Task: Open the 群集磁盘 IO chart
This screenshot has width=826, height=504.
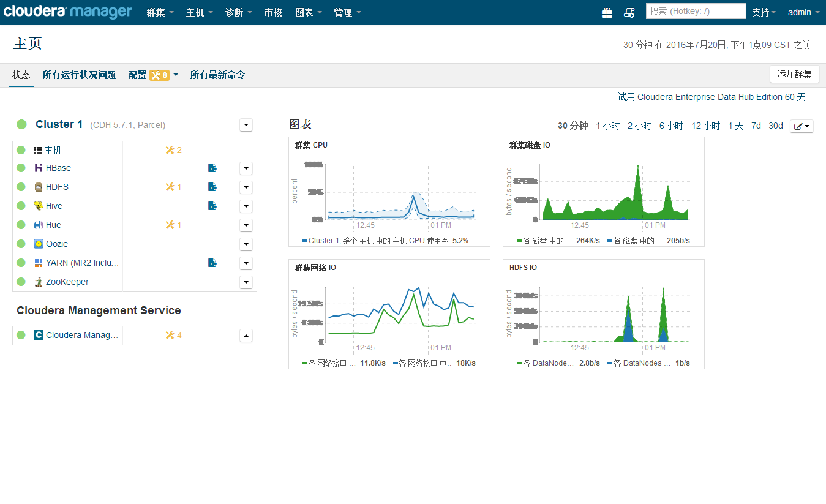Action: [x=604, y=192]
